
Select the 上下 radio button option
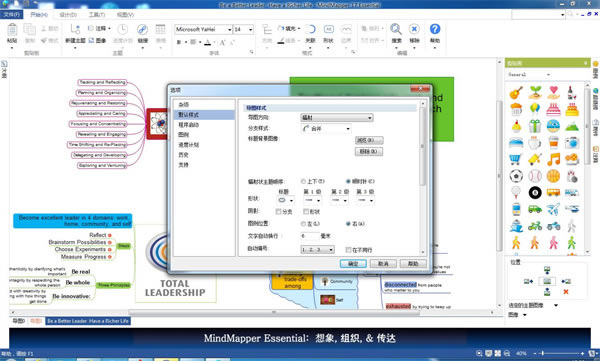(303, 181)
